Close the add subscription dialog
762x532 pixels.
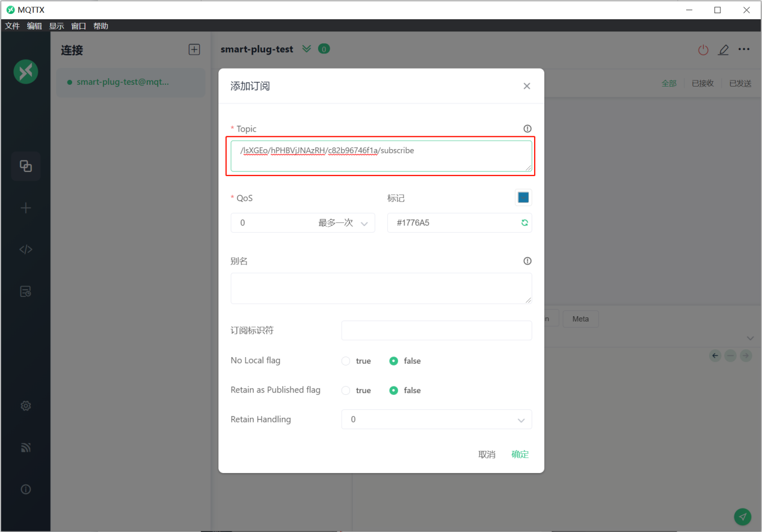tap(527, 86)
